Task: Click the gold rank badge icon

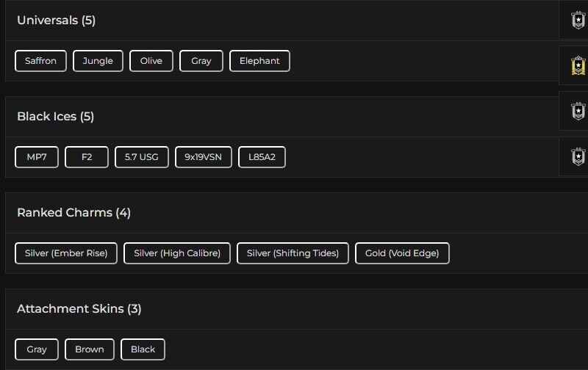Action: coord(578,65)
